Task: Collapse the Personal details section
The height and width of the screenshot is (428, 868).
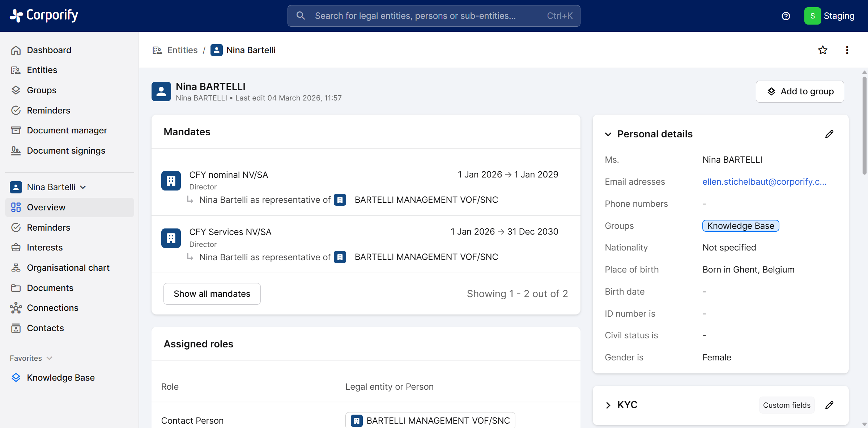Action: 608,134
